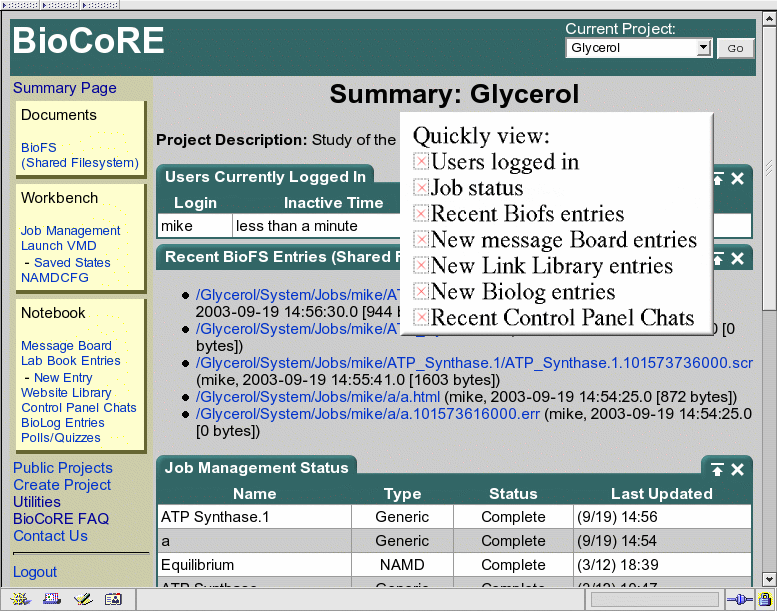Open the Message Board link in Notebook

coord(66,346)
